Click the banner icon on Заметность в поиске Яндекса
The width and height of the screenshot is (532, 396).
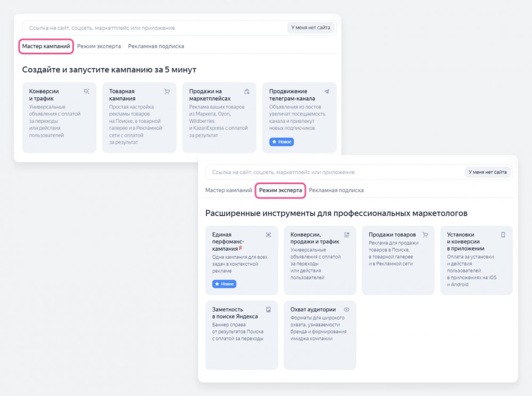tap(268, 309)
